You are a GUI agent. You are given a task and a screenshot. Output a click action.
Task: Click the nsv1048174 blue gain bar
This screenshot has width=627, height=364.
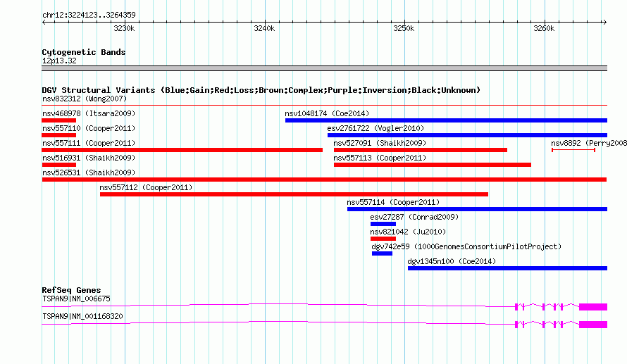pyautogui.click(x=446, y=120)
